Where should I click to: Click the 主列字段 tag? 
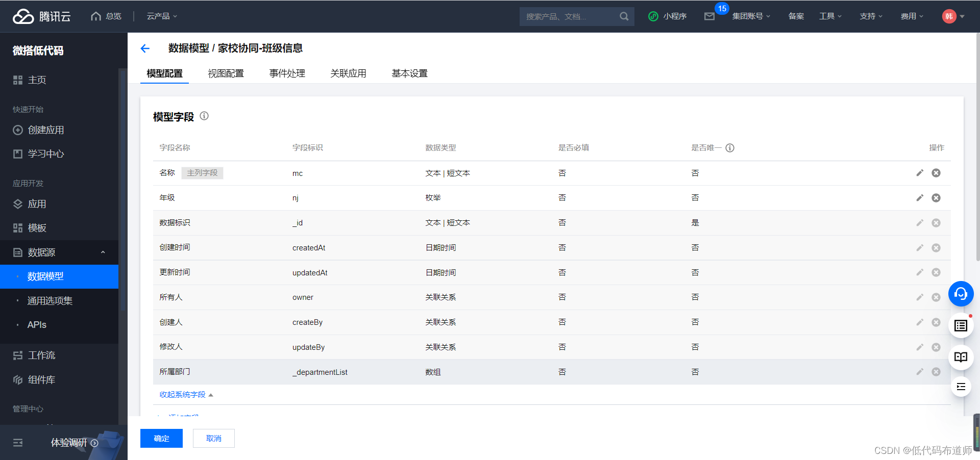pyautogui.click(x=202, y=173)
